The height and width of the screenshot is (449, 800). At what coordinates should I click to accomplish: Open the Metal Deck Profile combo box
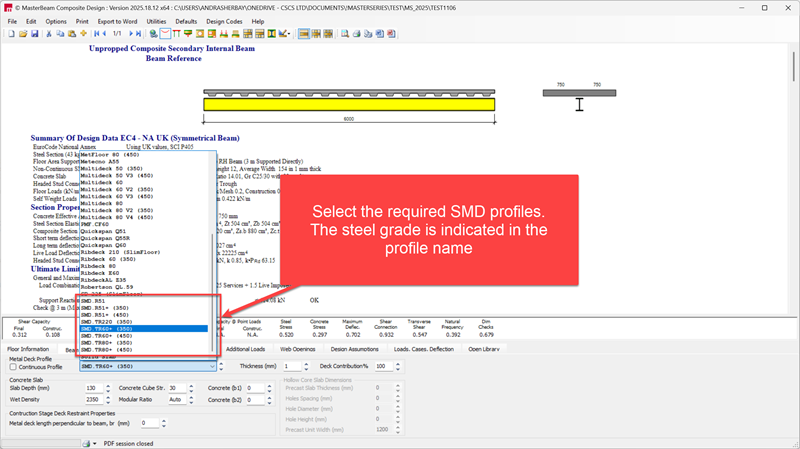click(147, 366)
